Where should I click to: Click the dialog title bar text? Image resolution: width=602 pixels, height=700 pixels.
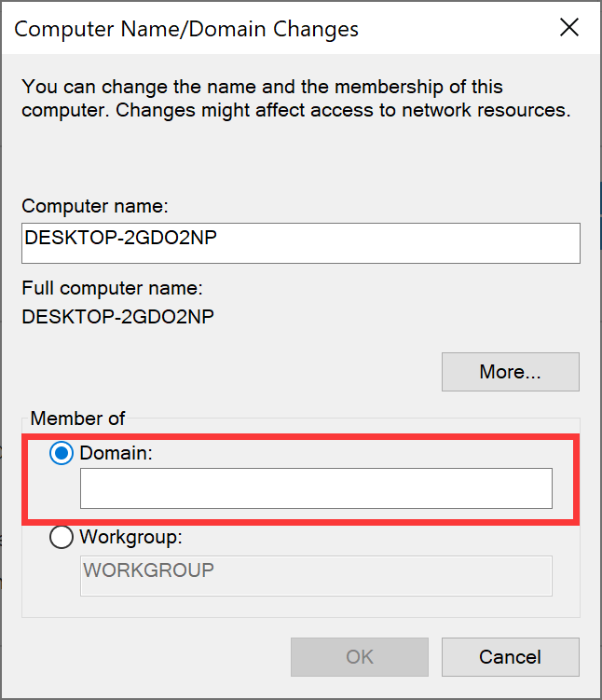pyautogui.click(x=186, y=30)
